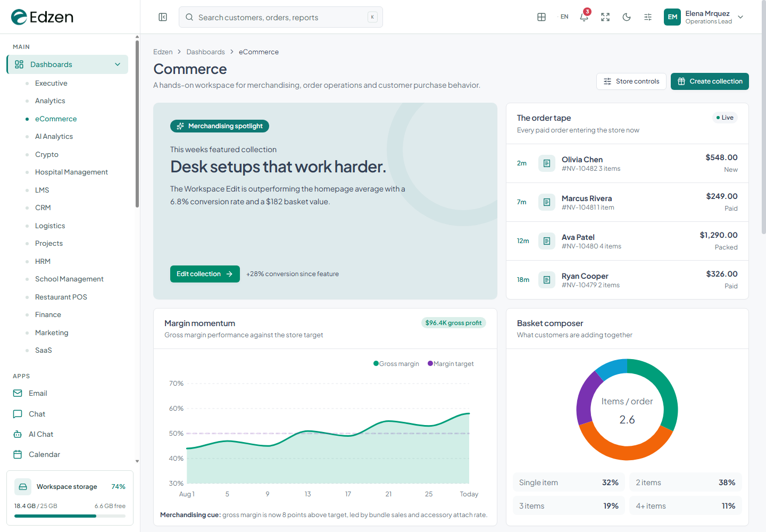This screenshot has height=532, width=766.
Task: Click the Edzen logo
Action: coord(42,17)
